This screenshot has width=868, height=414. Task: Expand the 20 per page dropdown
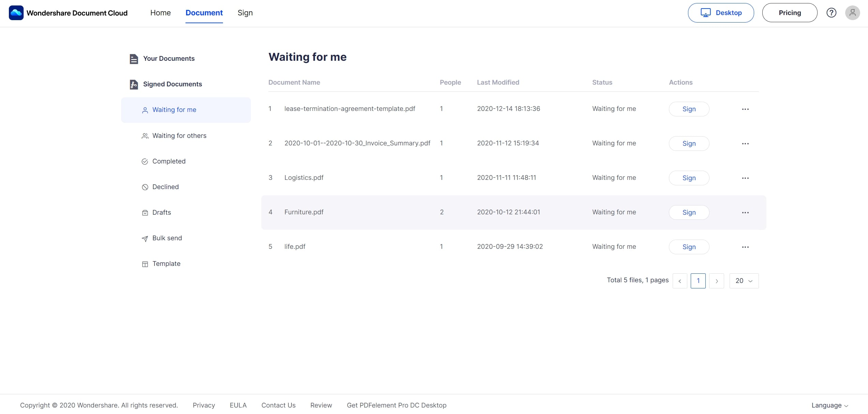click(744, 281)
